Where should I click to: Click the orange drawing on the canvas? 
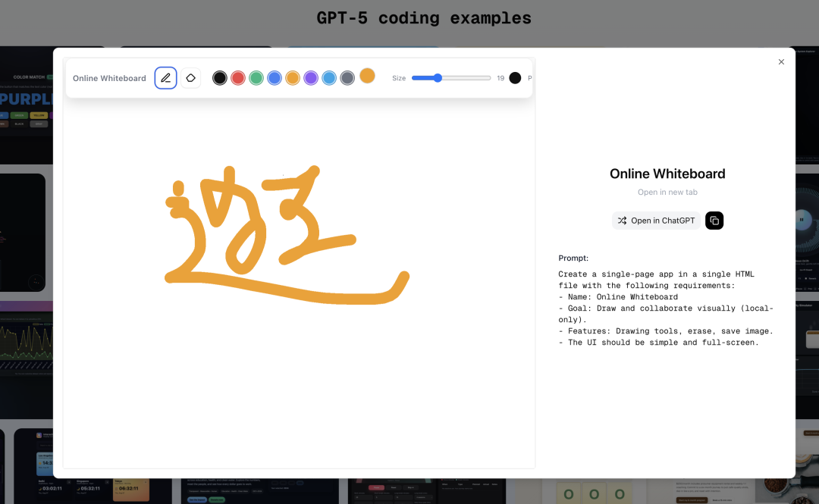tap(287, 235)
